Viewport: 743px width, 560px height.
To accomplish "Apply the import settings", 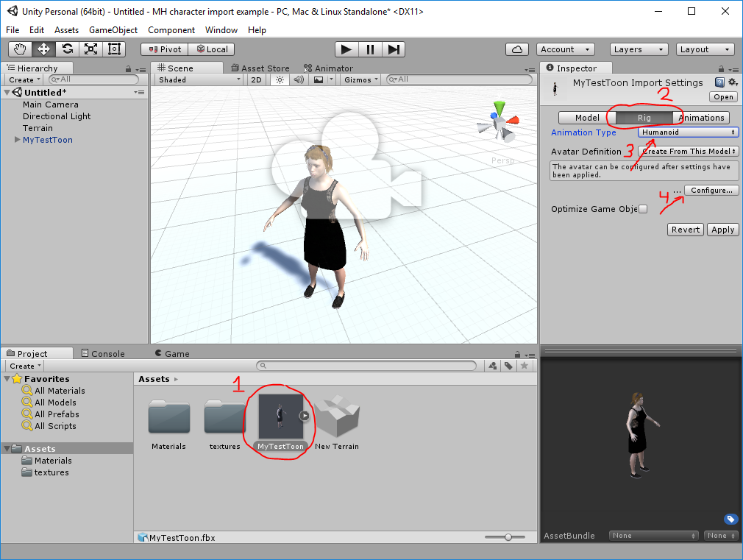I will pyautogui.click(x=722, y=230).
